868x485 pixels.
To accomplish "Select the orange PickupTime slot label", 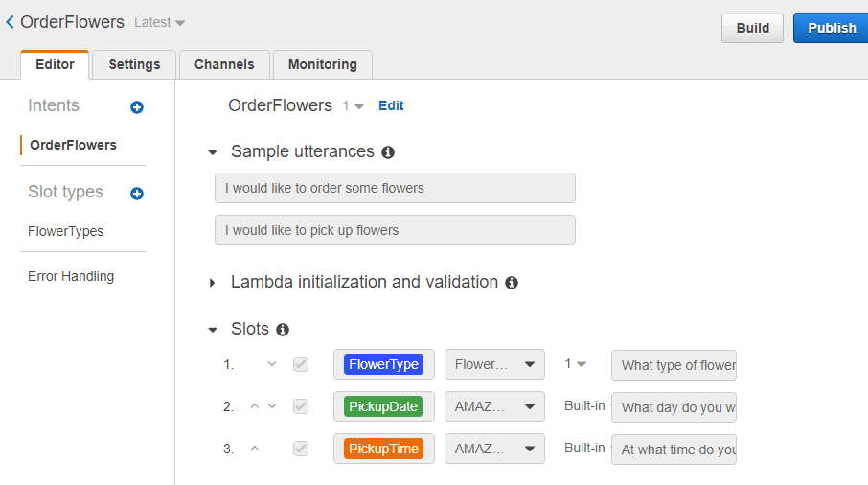I will tap(383, 449).
